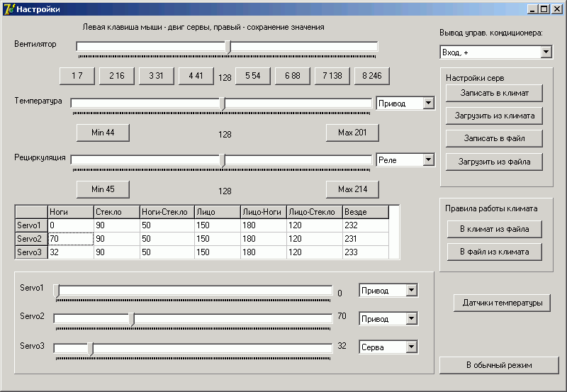Click the 'Записать в файл' button

(x=494, y=138)
